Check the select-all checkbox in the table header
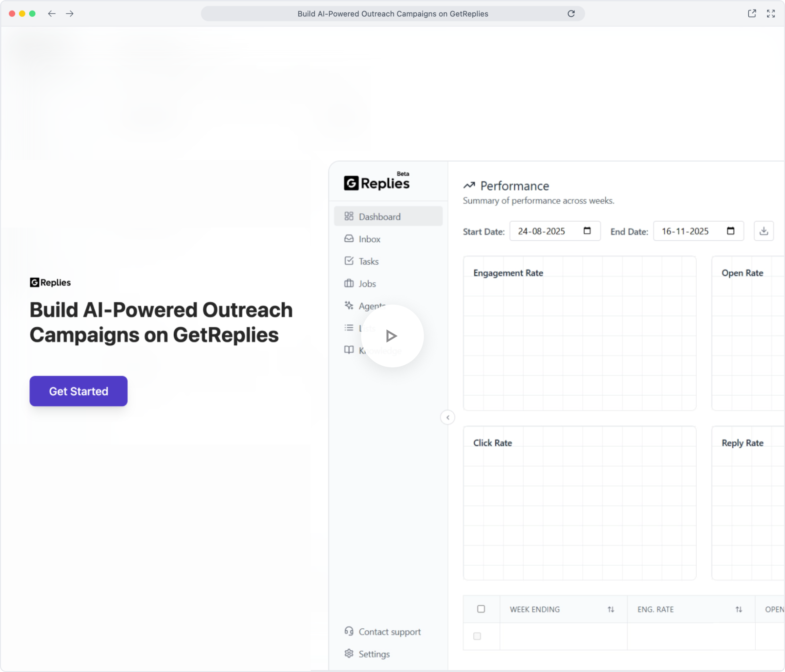Viewport: 785px width, 672px height. pos(481,609)
